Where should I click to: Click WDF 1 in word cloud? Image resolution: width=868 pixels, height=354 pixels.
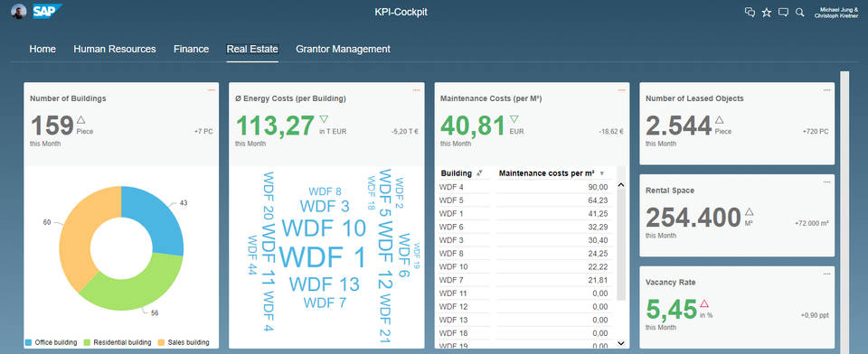pyautogui.click(x=323, y=257)
